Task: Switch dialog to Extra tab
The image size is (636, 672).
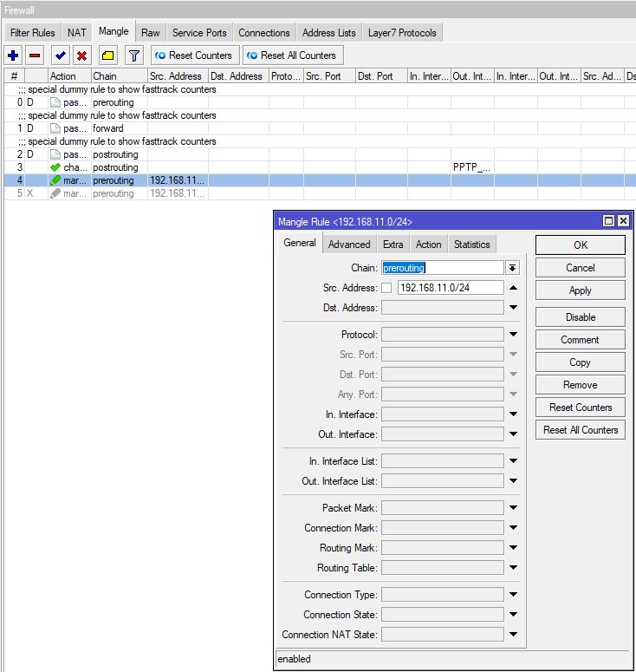Action: (393, 245)
